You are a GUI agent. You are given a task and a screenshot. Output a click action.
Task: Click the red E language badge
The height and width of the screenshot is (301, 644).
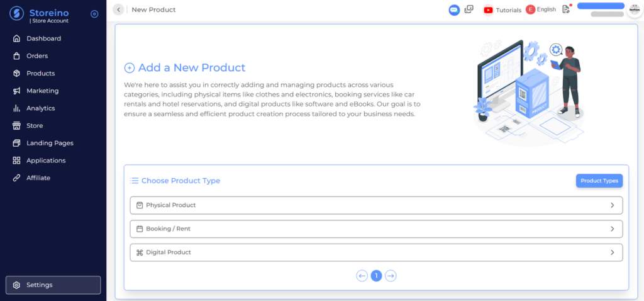tap(531, 9)
